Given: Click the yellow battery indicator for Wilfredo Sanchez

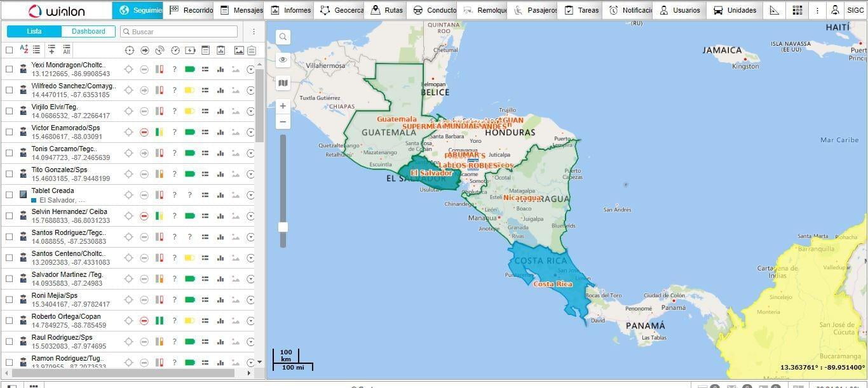Looking at the screenshot, I should [x=189, y=90].
